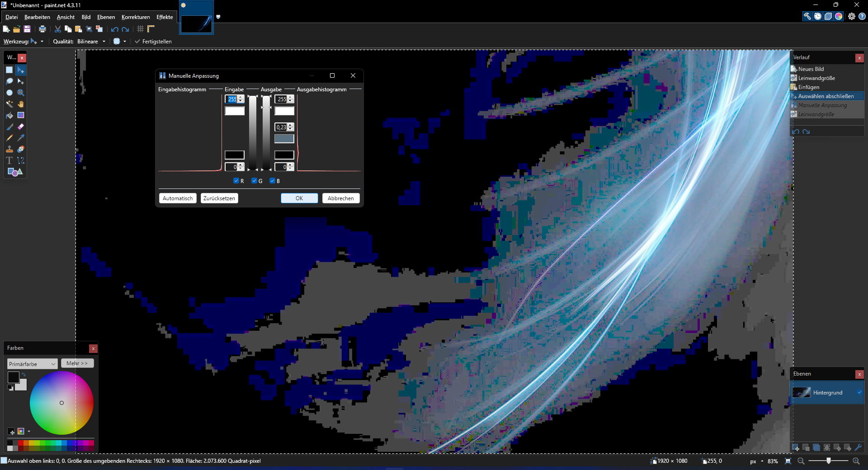Open the Werkzeug tool chooser dropdown
868x470 pixels.
[37, 42]
